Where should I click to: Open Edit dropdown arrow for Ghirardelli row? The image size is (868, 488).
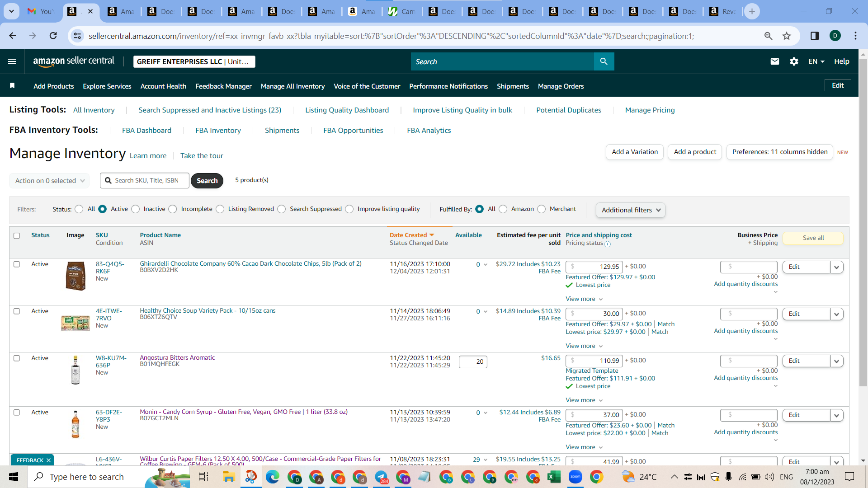pyautogui.click(x=837, y=267)
